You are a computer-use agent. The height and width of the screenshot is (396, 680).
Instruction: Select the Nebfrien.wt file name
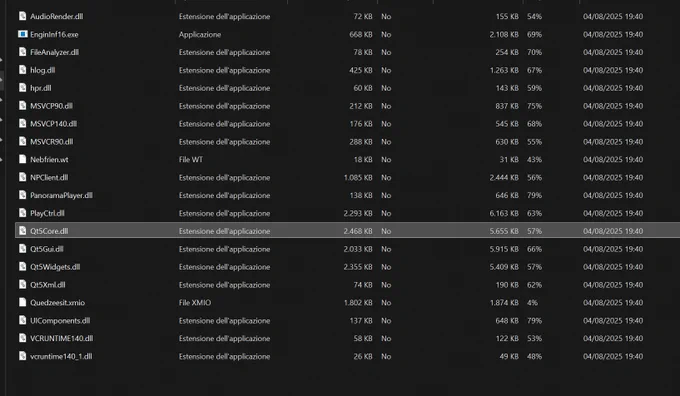click(49, 160)
